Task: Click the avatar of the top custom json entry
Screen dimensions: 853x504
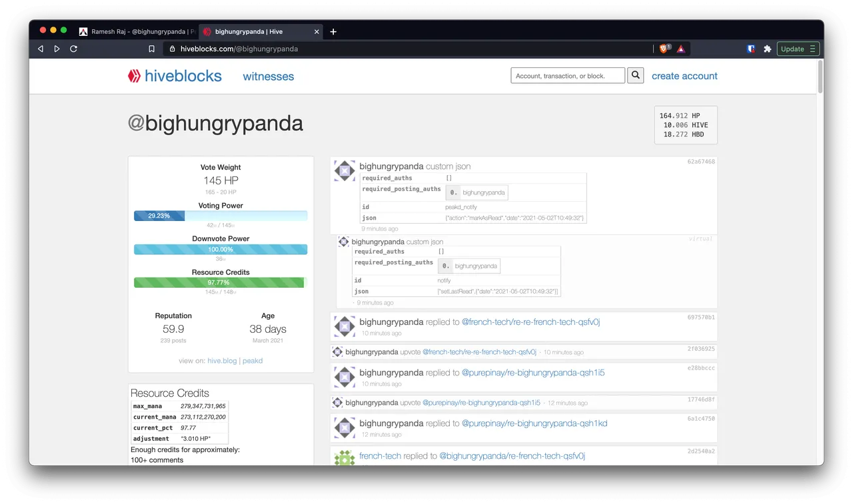Action: tap(345, 170)
